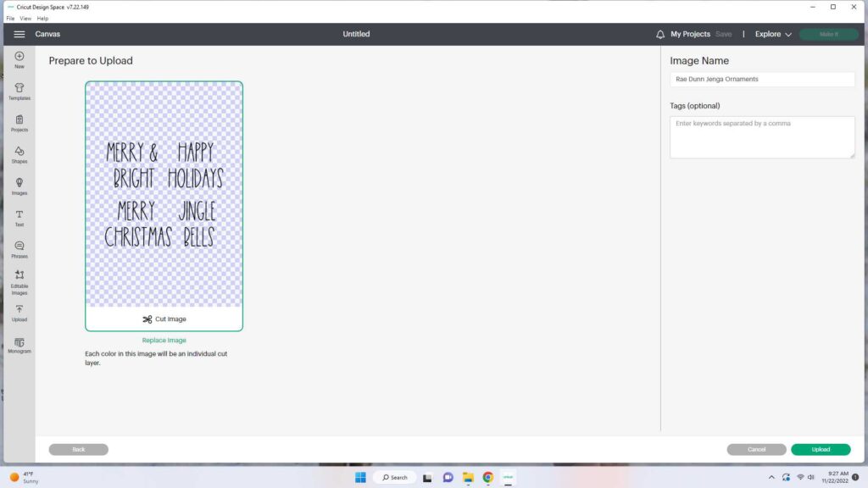This screenshot has width=868, height=488.
Task: Open File Explorer from the taskbar
Action: click(x=468, y=477)
